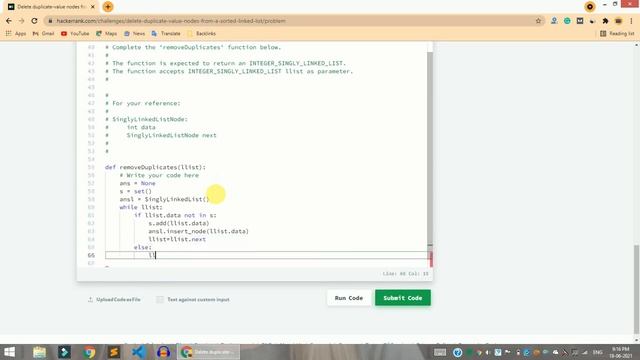Click the page vertical scrollbar thumb
640x360 pixels.
click(637, 288)
